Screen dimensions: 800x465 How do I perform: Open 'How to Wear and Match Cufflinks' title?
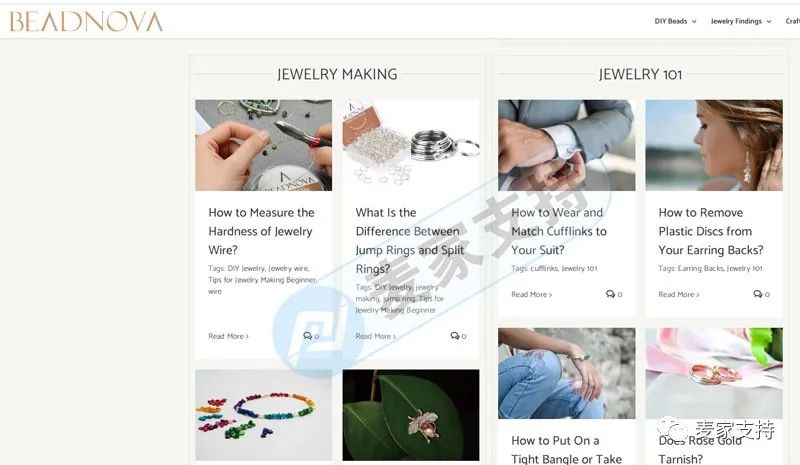pyautogui.click(x=559, y=231)
